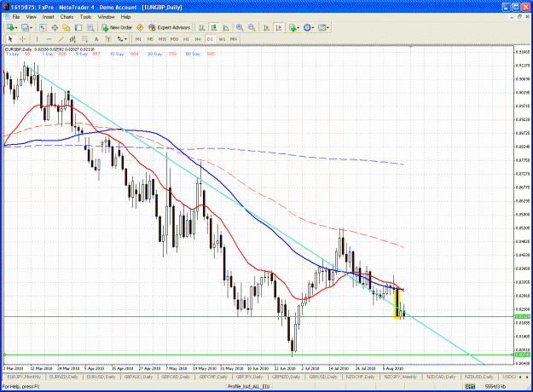Zoom out of the chart
This screenshot has height=392, width=533.
pyautogui.click(x=252, y=27)
